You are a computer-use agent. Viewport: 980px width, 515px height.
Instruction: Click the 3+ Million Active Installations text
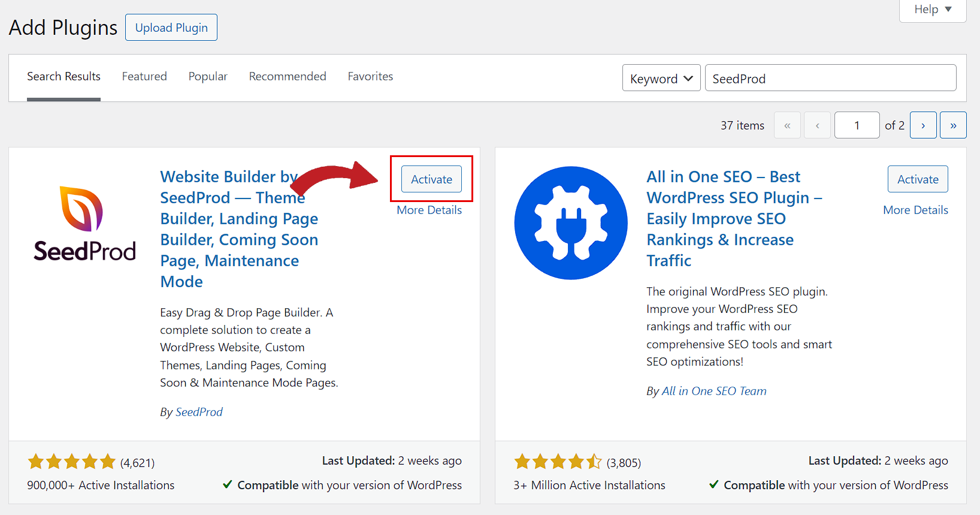(589, 485)
